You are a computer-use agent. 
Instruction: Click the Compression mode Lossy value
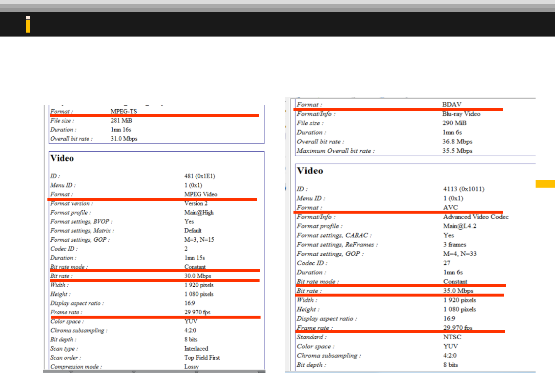191,366
